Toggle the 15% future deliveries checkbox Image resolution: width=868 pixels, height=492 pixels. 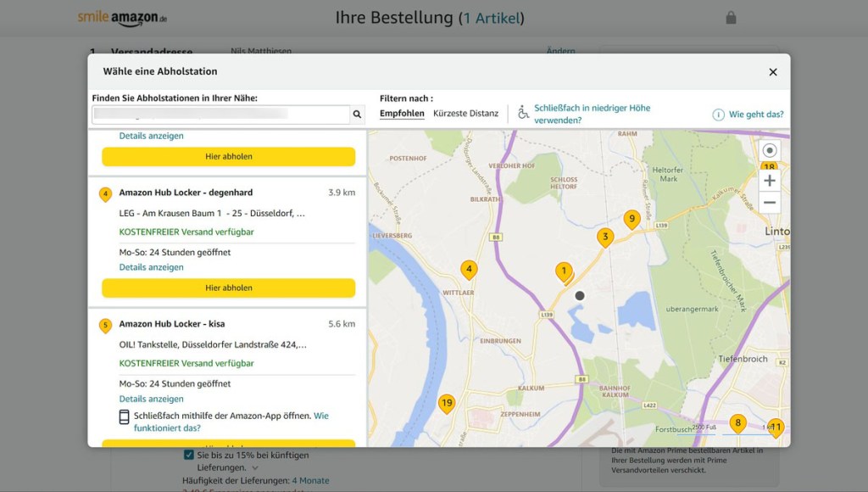(x=189, y=455)
